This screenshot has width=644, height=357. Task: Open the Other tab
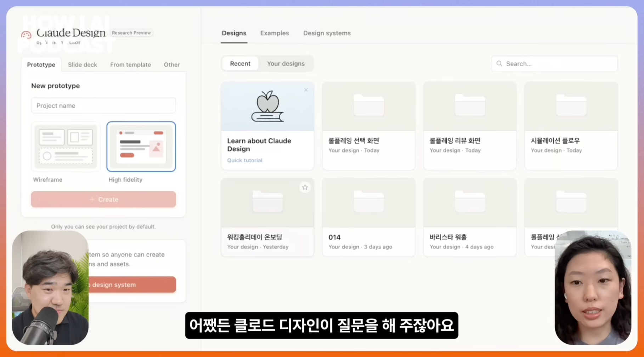click(172, 65)
